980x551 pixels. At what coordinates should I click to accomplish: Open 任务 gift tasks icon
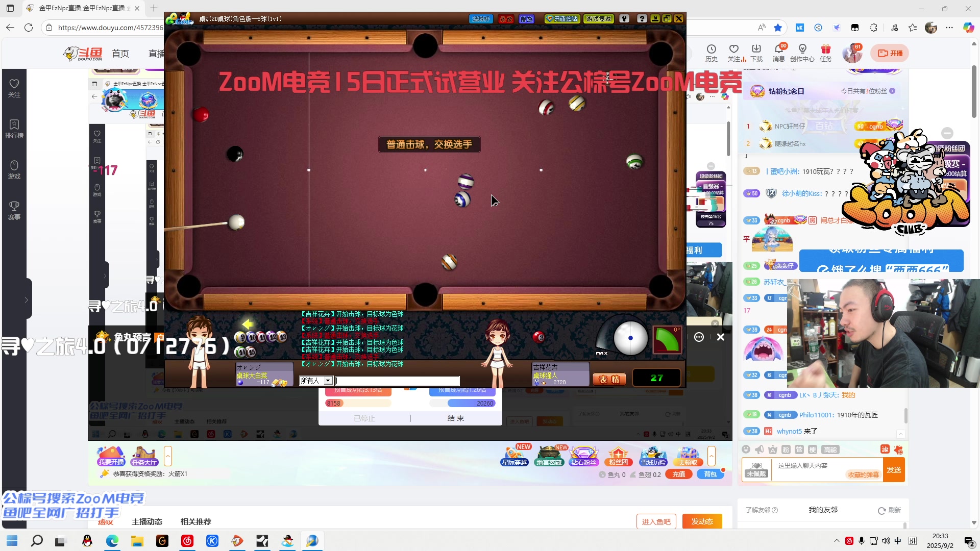826,53
